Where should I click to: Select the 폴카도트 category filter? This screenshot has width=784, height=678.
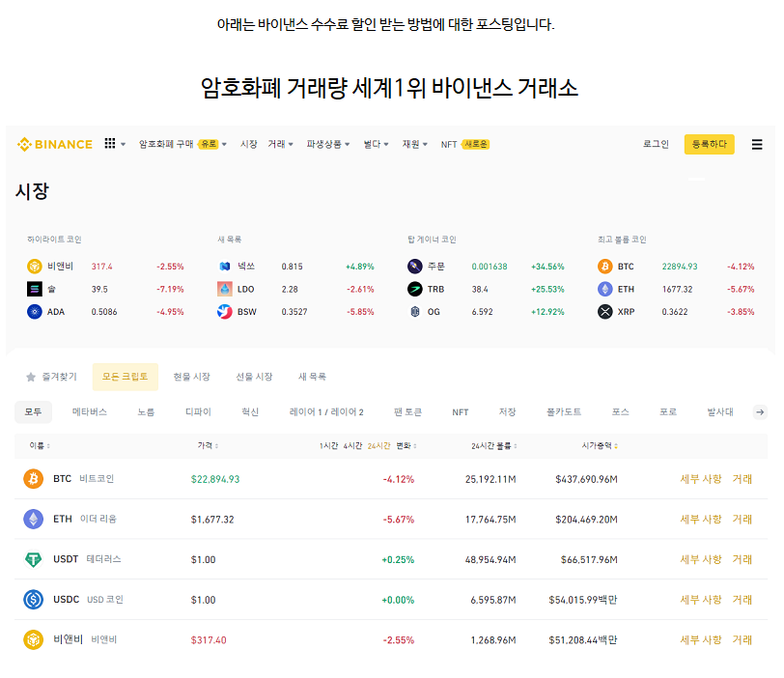(x=564, y=412)
